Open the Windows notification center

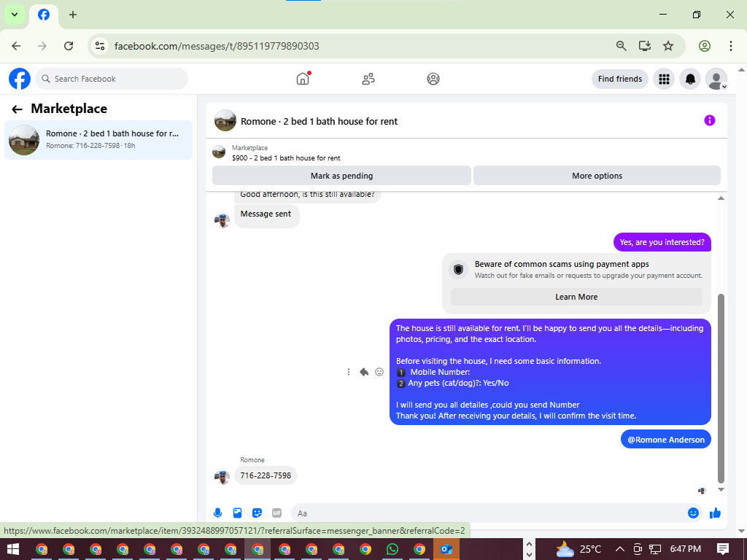coord(723,549)
